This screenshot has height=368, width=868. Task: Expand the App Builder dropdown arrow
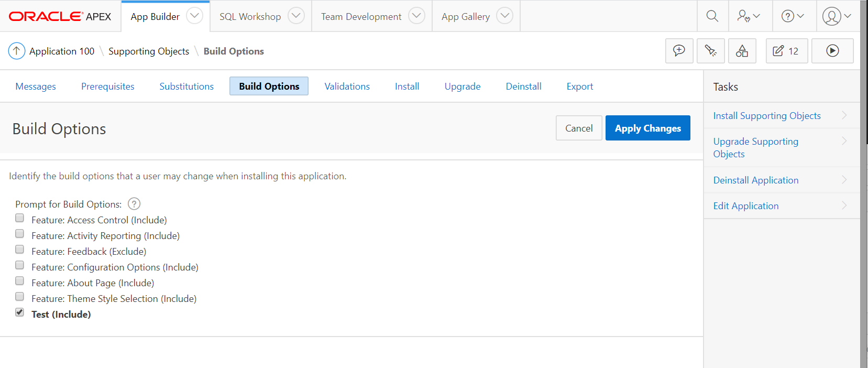(194, 16)
